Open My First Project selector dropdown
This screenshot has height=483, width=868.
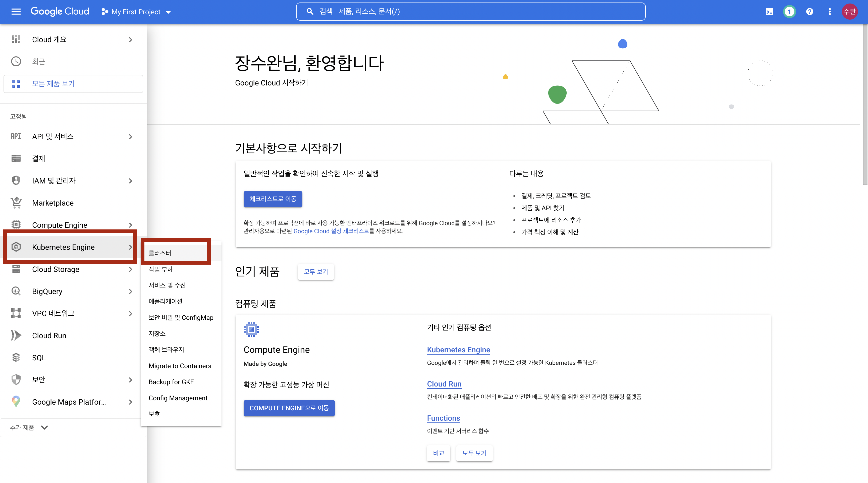coord(136,12)
